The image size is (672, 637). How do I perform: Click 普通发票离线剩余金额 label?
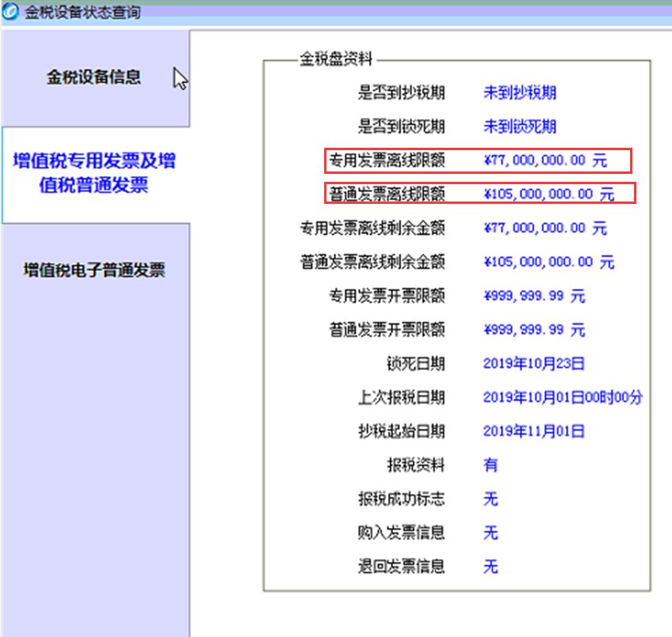point(372,262)
